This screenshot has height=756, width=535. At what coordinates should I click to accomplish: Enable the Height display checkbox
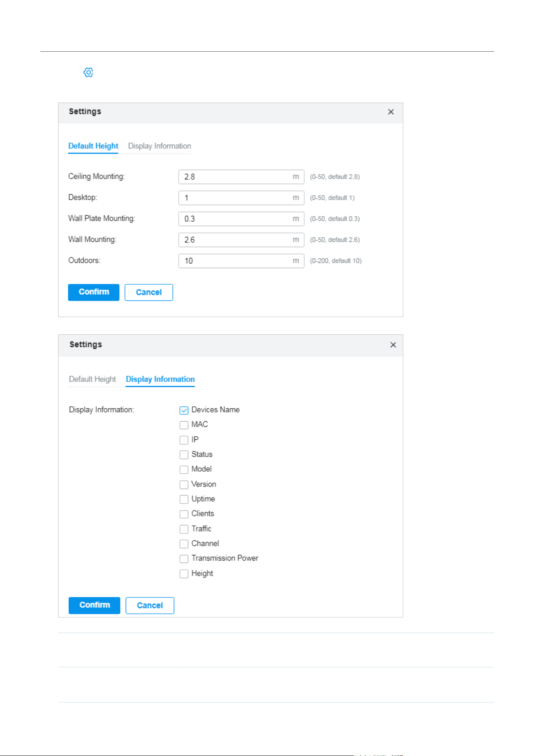point(184,573)
